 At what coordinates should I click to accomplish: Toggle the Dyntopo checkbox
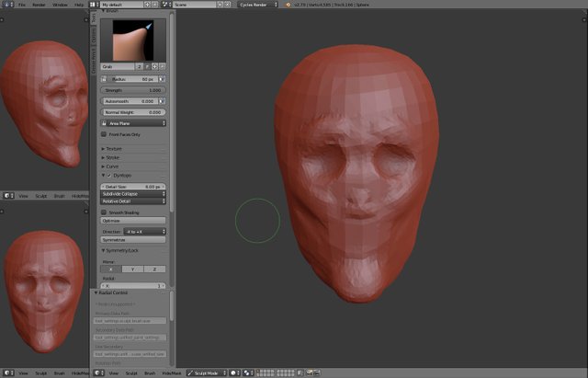(x=109, y=175)
